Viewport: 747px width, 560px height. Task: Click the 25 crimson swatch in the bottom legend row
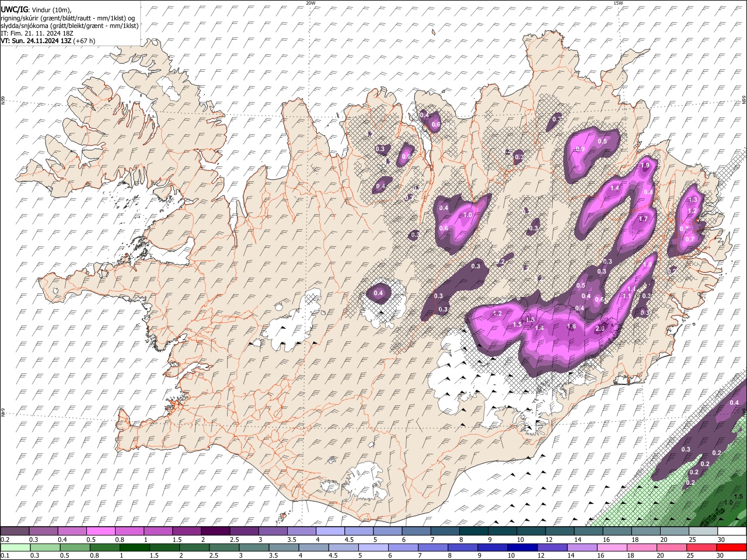(x=702, y=547)
